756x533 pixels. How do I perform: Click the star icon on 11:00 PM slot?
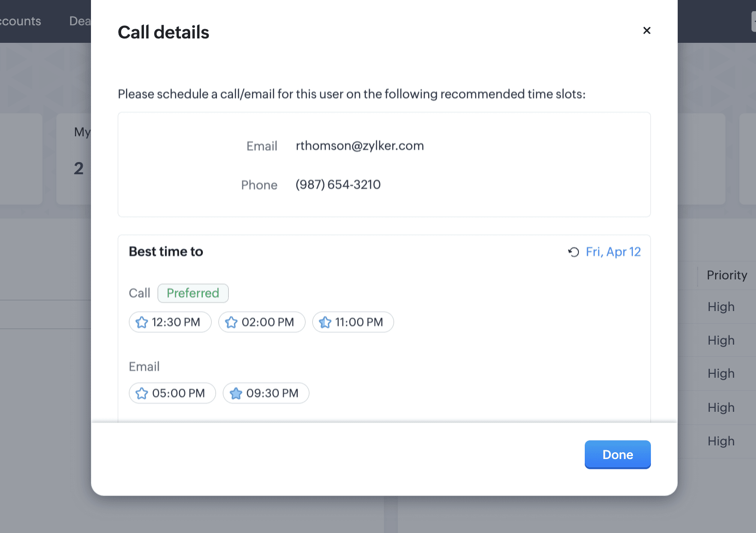pyautogui.click(x=325, y=322)
